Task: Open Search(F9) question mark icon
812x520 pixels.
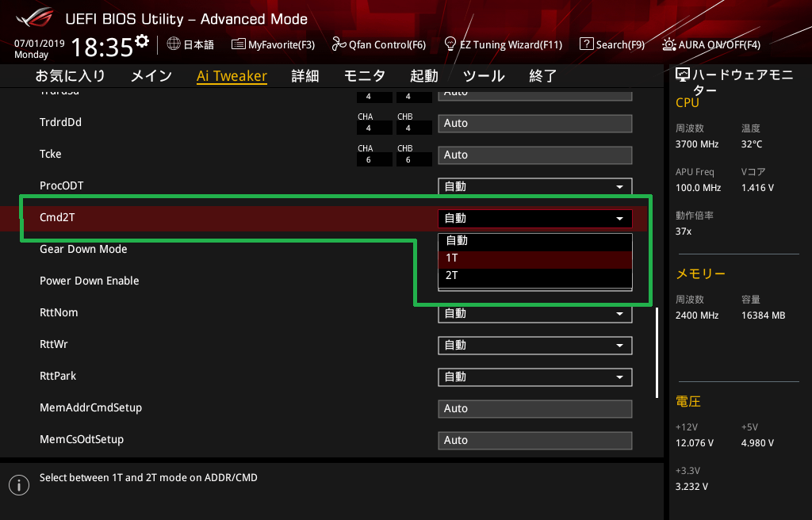Action: coord(586,44)
